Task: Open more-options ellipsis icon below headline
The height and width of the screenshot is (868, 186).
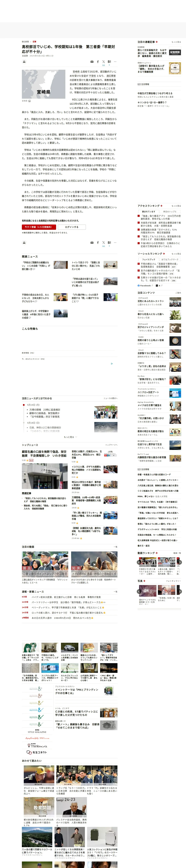Action: (115, 62)
